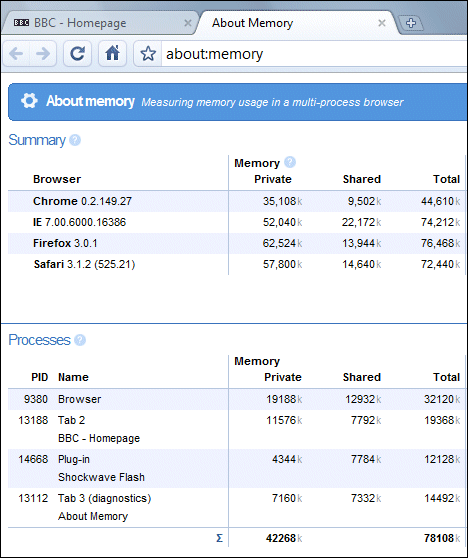Select IE 7.00.6000.16386 row
This screenshot has height=558, width=468.
coord(237,222)
